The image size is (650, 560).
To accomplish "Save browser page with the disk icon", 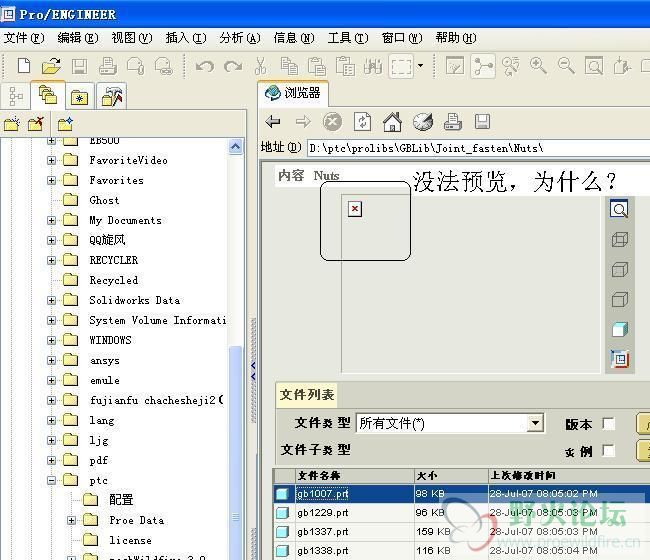I will pos(483,122).
